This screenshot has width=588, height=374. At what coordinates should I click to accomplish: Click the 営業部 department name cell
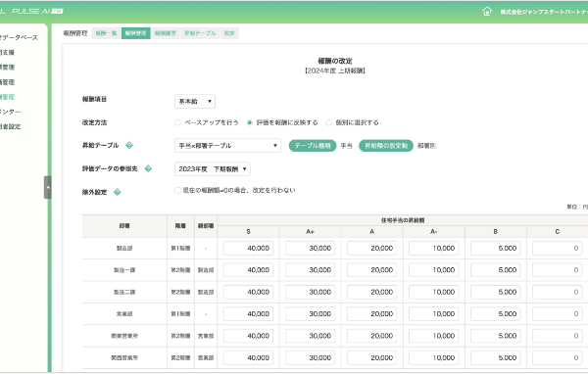124,313
